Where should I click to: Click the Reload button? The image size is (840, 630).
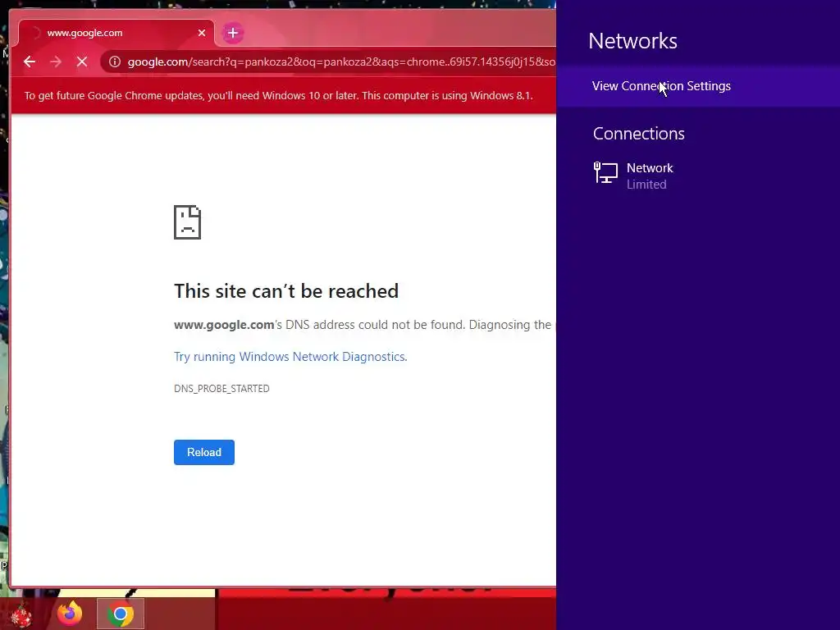pos(204,452)
